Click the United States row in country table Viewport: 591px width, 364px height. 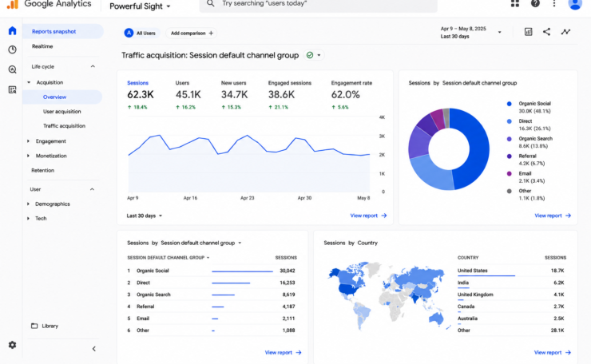(511, 271)
